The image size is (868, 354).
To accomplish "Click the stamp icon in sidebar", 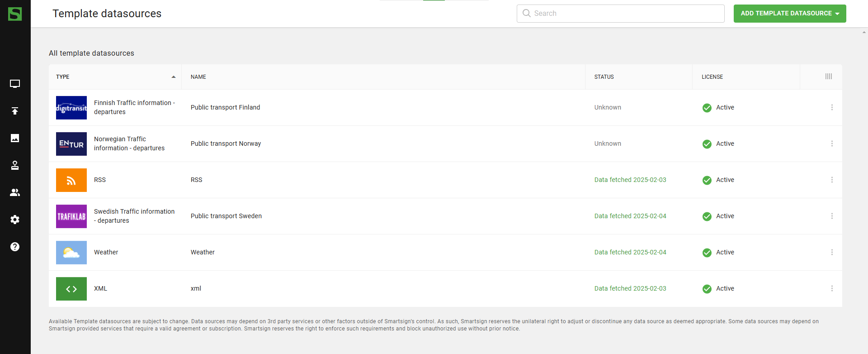I will 15,165.
